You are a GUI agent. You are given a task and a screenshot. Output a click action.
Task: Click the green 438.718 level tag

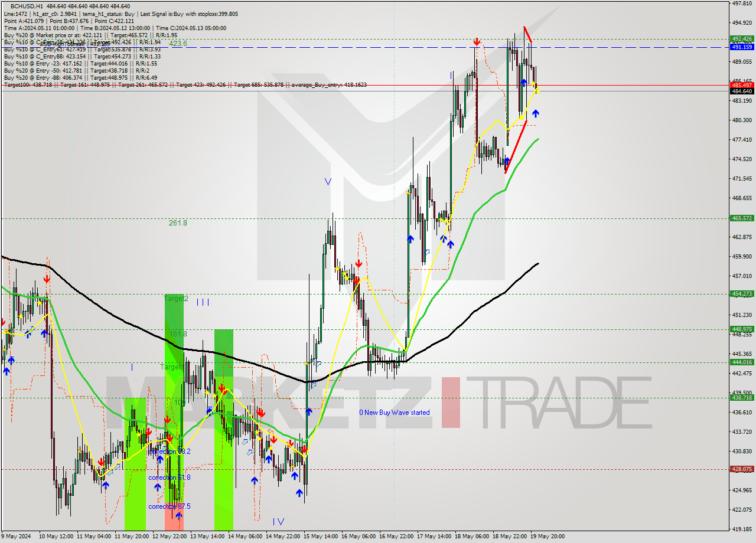coord(742,397)
